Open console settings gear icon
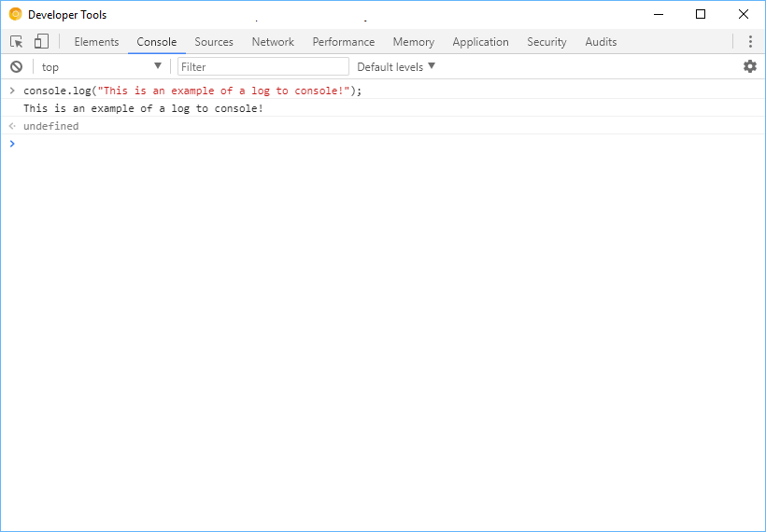The image size is (766, 532). click(x=750, y=66)
